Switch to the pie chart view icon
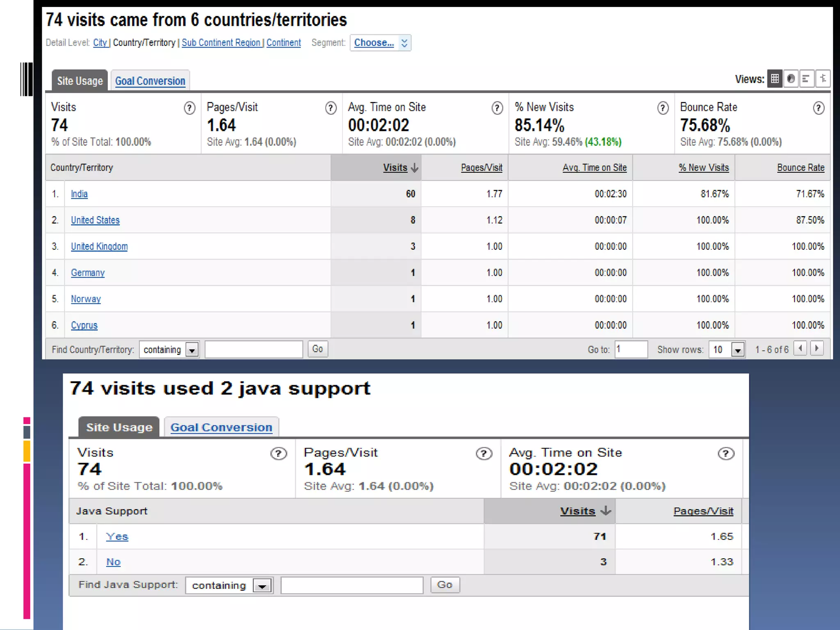 tap(790, 79)
